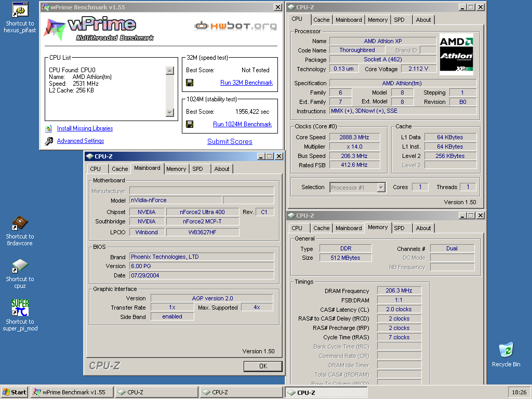Open Memory tab in Mainboard CPU-Z window
The width and height of the screenshot is (532, 399).
(x=176, y=169)
